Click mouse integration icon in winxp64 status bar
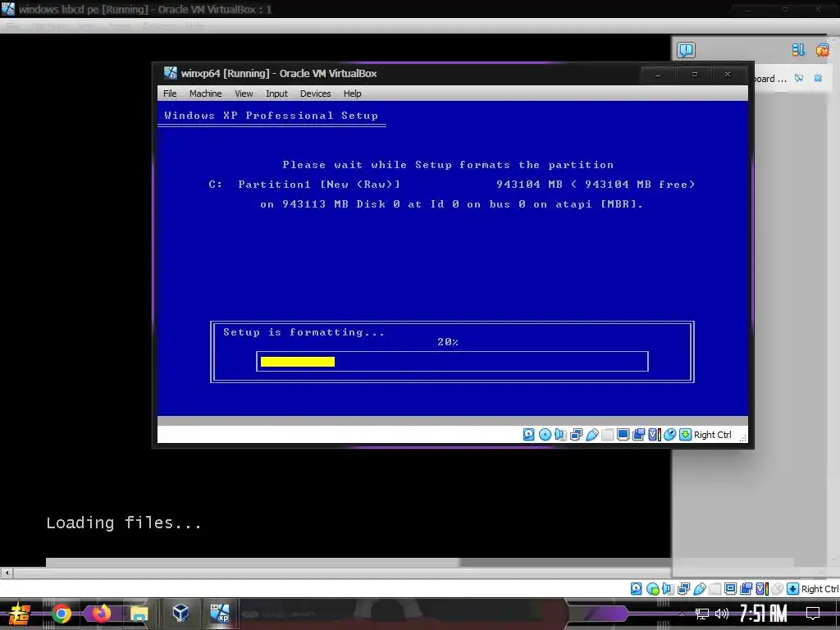The width and height of the screenshot is (840, 630). click(x=669, y=435)
